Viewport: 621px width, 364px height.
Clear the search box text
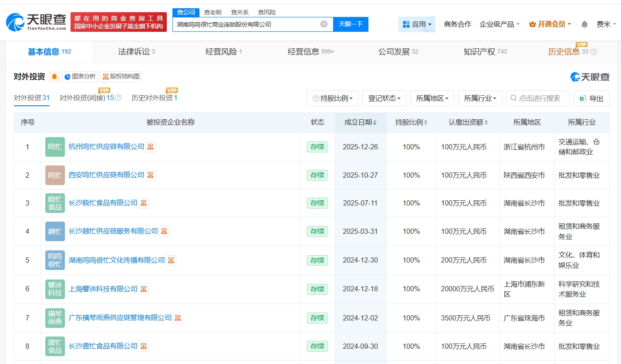[324, 24]
